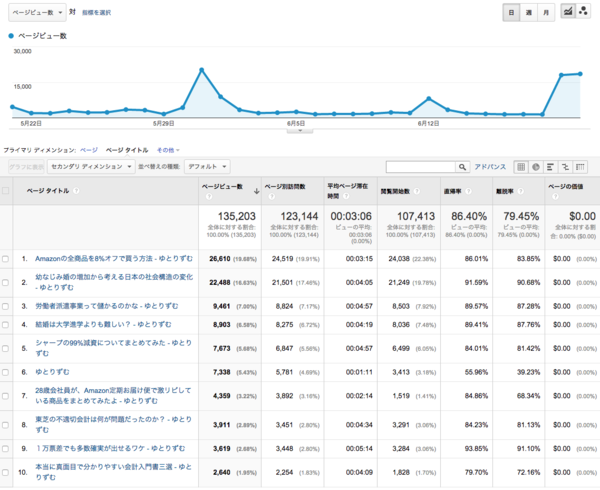Switch chart to motion chart view

[583, 11]
